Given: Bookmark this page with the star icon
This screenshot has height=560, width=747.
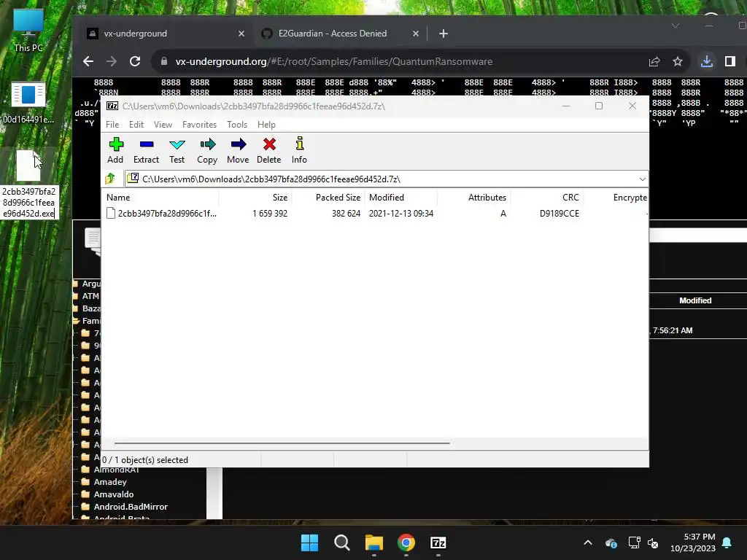Looking at the screenshot, I should click(x=678, y=61).
